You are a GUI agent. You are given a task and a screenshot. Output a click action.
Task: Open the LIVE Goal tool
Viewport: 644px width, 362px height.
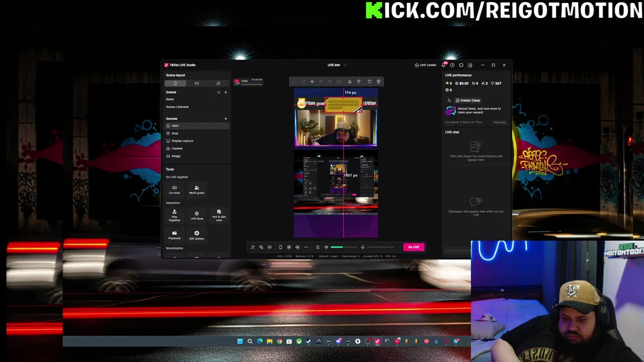coord(197,216)
